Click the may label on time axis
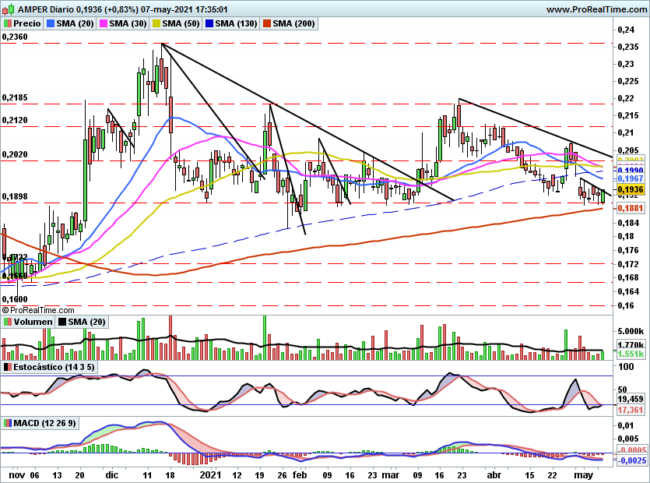This screenshot has height=483, width=650. tap(584, 475)
